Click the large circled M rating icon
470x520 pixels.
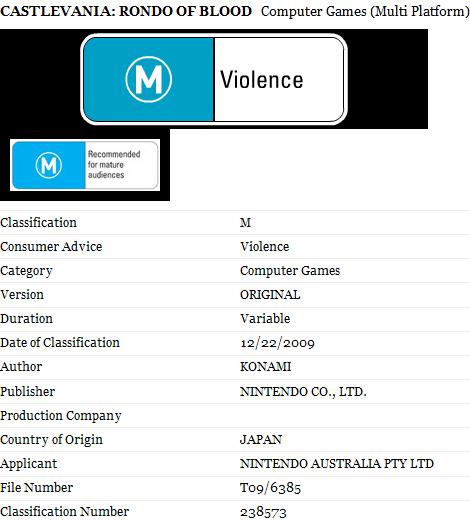pos(149,79)
